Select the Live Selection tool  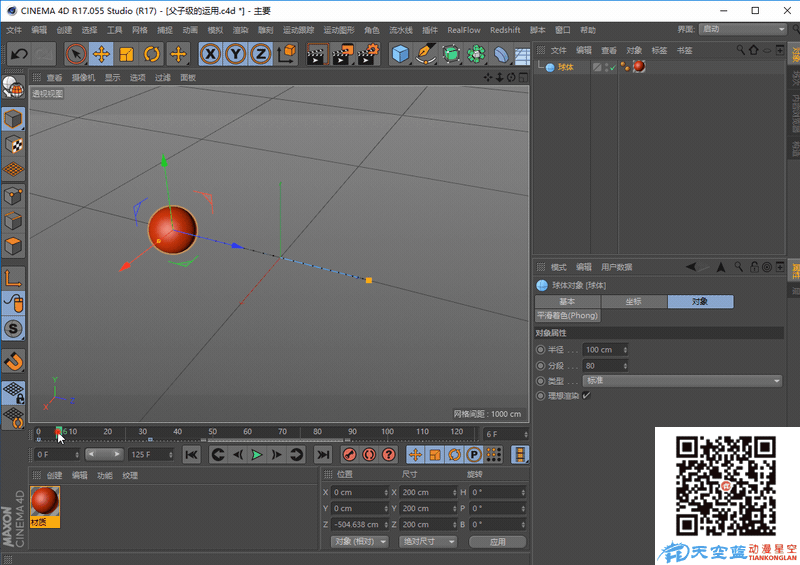76,54
